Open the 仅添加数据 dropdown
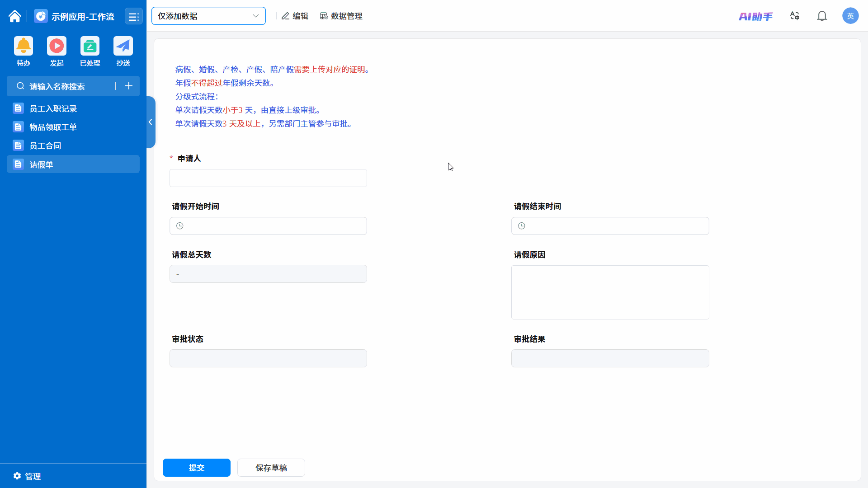Screen dimensions: 868x488 [x=208, y=16]
